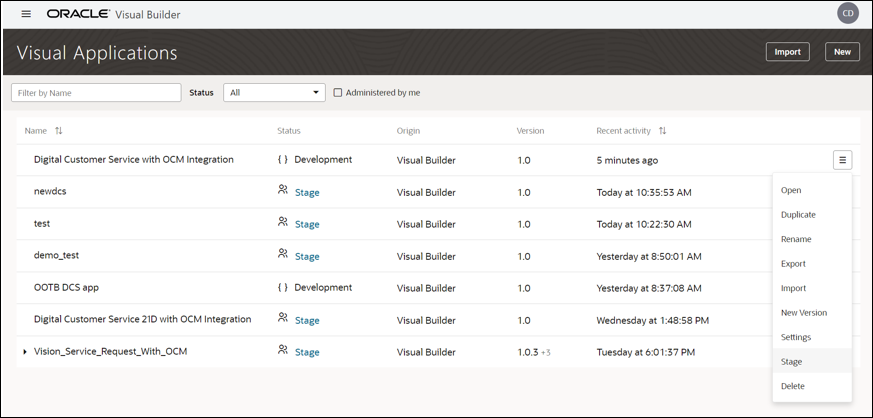Click the Status column header
Viewport: 873px width, 418px height.
click(x=288, y=131)
